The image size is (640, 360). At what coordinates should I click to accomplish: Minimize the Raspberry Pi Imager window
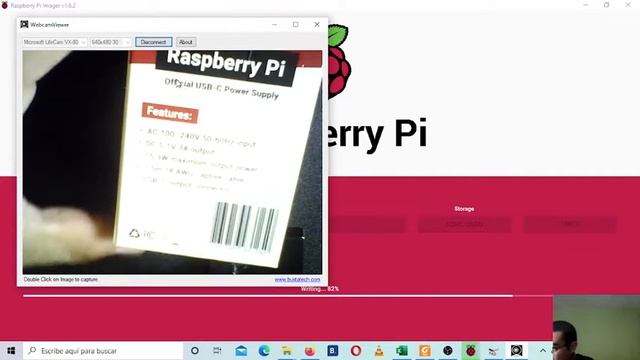[586, 5]
